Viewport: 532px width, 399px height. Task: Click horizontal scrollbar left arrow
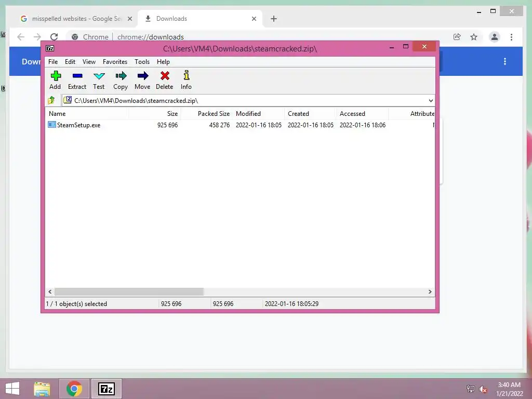50,292
